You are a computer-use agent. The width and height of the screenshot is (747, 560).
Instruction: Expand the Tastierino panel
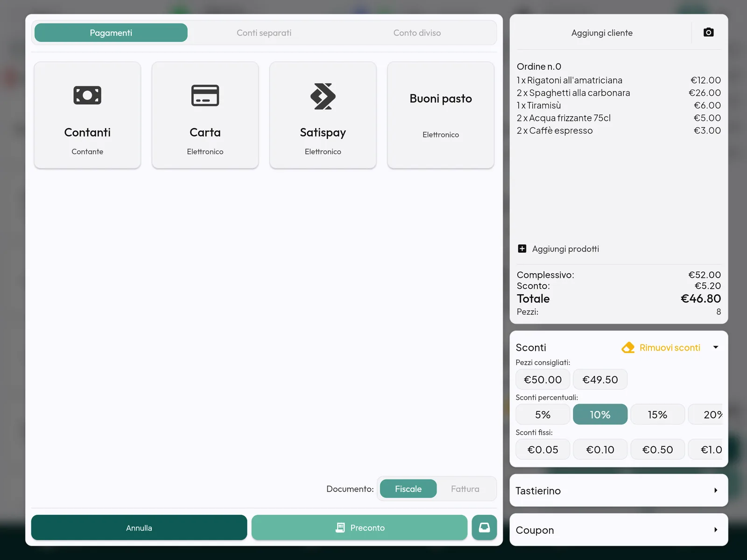619,490
